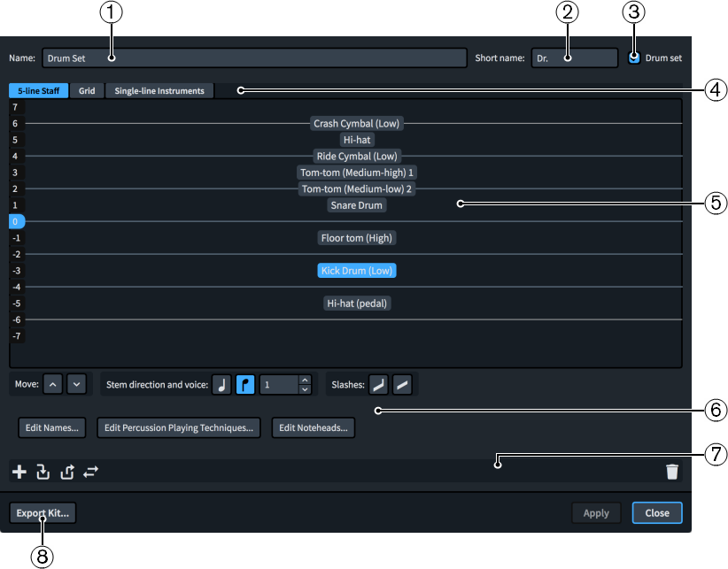Decrement the voice number spinner
The width and height of the screenshot is (728, 569).
tap(304, 389)
